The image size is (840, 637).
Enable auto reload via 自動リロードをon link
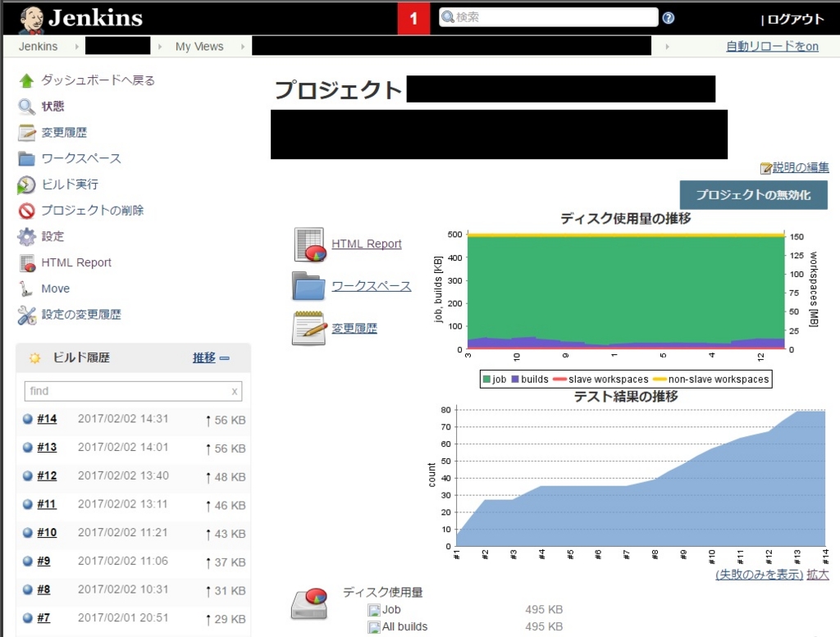pos(772,46)
